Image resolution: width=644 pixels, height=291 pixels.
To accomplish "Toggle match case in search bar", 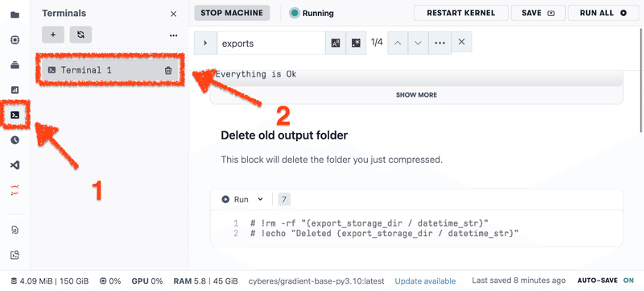I will pos(336,44).
